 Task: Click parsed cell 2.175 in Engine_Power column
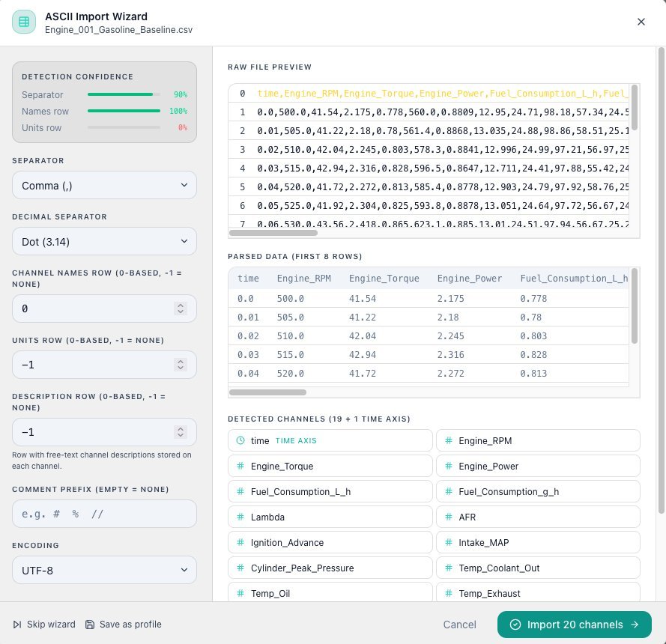451,299
